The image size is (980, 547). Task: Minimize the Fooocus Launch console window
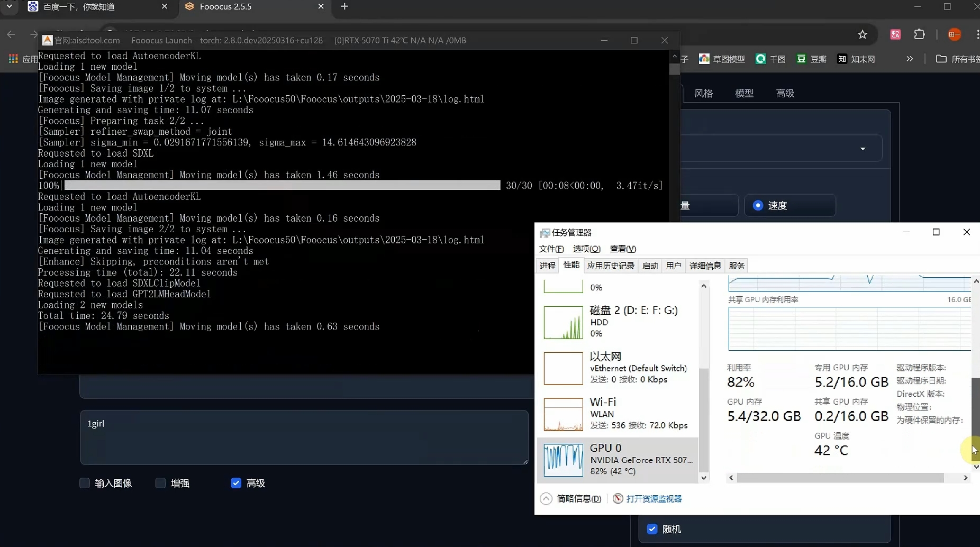pyautogui.click(x=604, y=40)
